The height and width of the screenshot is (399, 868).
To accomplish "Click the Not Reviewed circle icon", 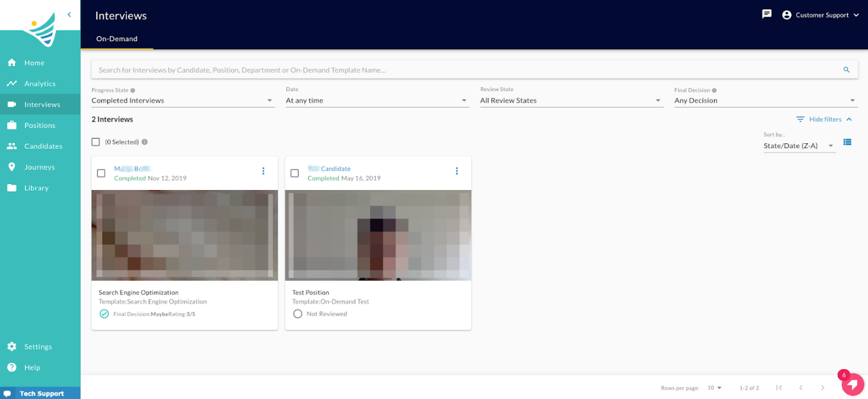I will [298, 314].
